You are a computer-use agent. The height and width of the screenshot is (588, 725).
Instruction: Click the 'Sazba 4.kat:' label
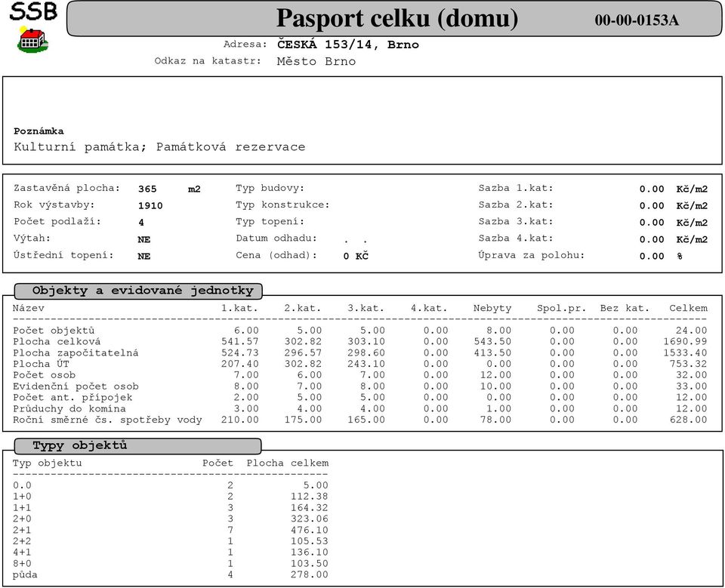coord(516,238)
